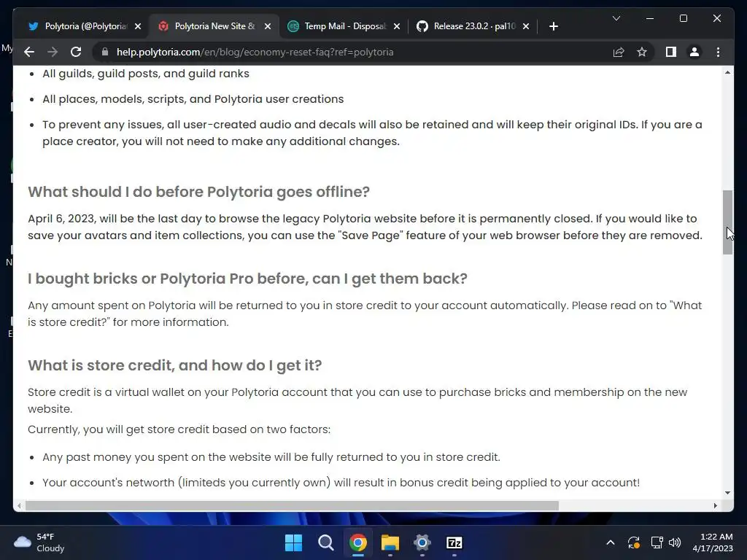Viewport: 747px width, 560px height.
Task: Bookmark this page with the star
Action: (642, 52)
